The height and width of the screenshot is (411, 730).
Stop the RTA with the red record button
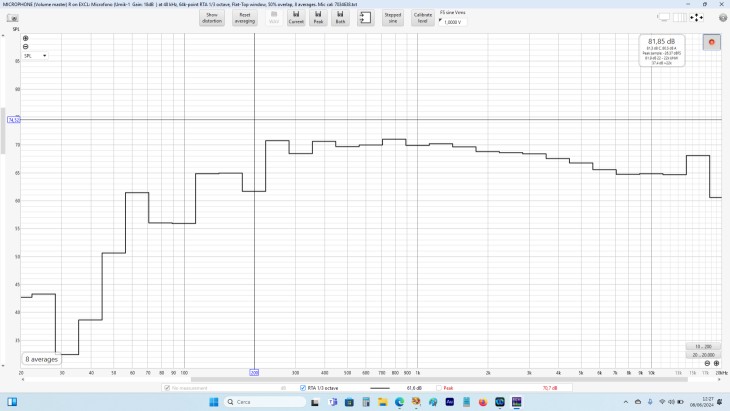[x=711, y=42]
